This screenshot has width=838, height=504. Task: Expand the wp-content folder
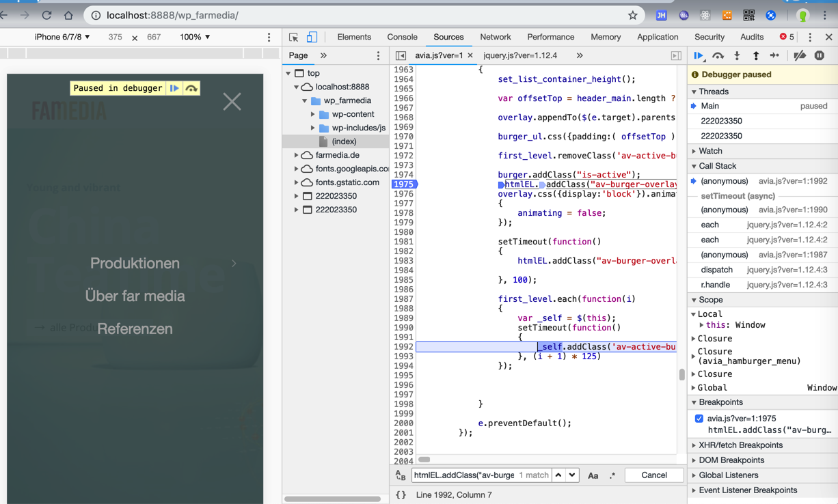pyautogui.click(x=313, y=114)
